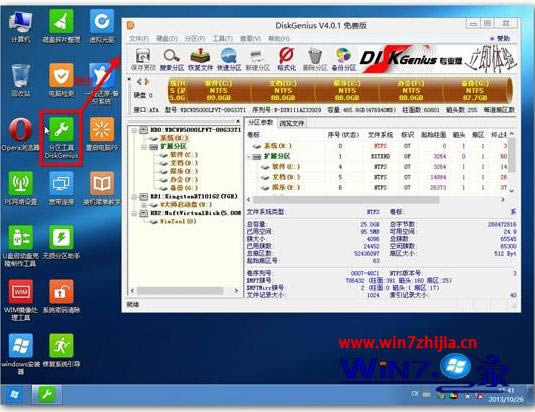Click the Format (格式化) red icon

(x=286, y=59)
